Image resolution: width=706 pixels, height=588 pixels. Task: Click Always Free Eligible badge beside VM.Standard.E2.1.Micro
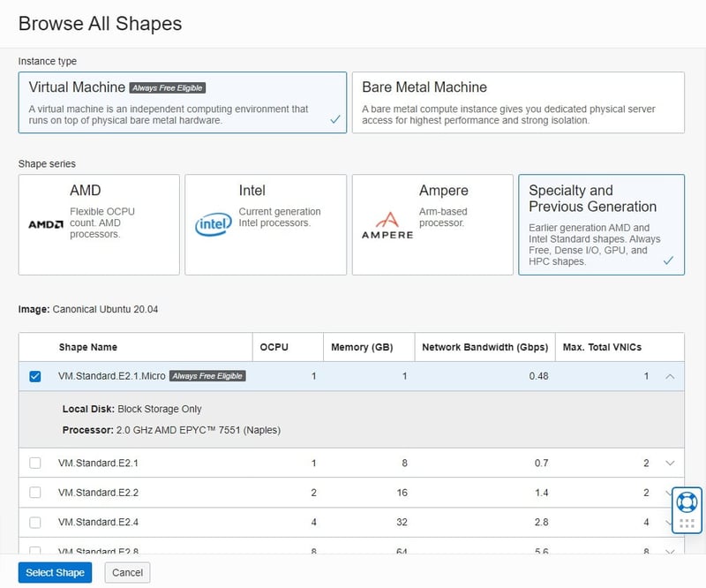(207, 376)
